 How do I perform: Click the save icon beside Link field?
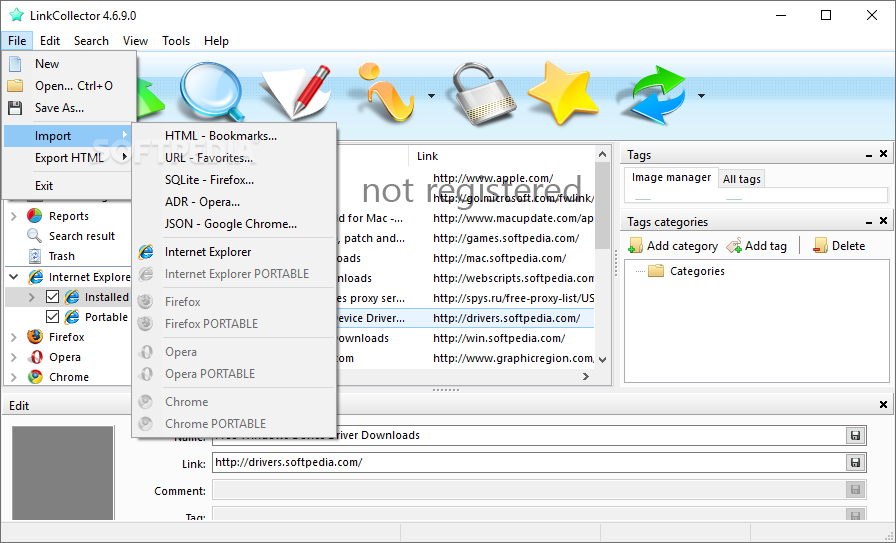(855, 462)
